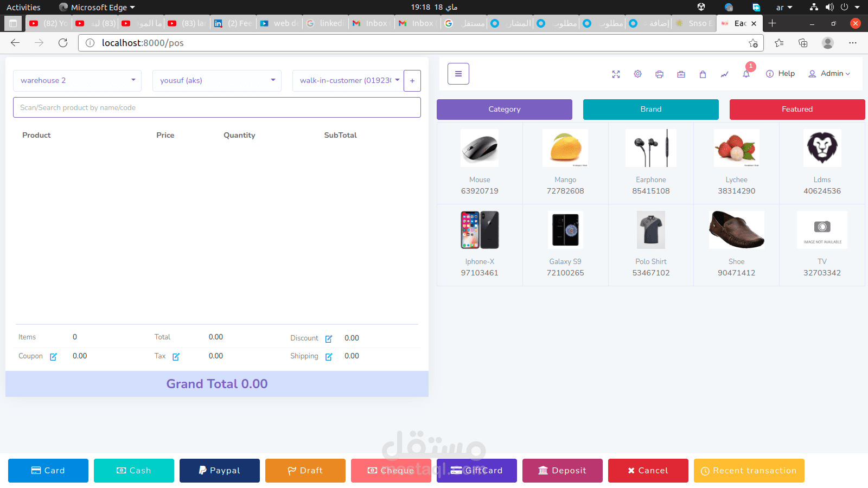The width and height of the screenshot is (868, 488).
Task: Click the system volume icon
Action: pyautogui.click(x=829, y=7)
